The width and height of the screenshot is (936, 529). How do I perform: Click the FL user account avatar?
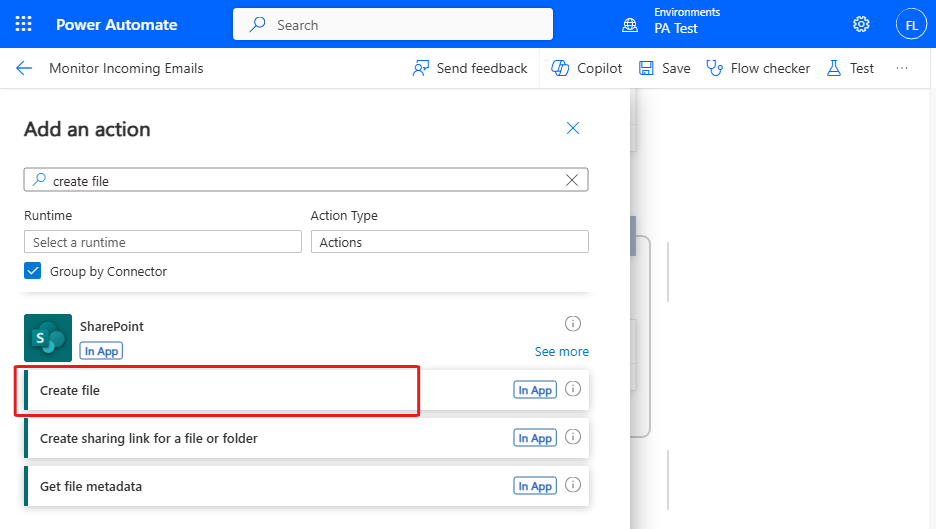coord(911,24)
